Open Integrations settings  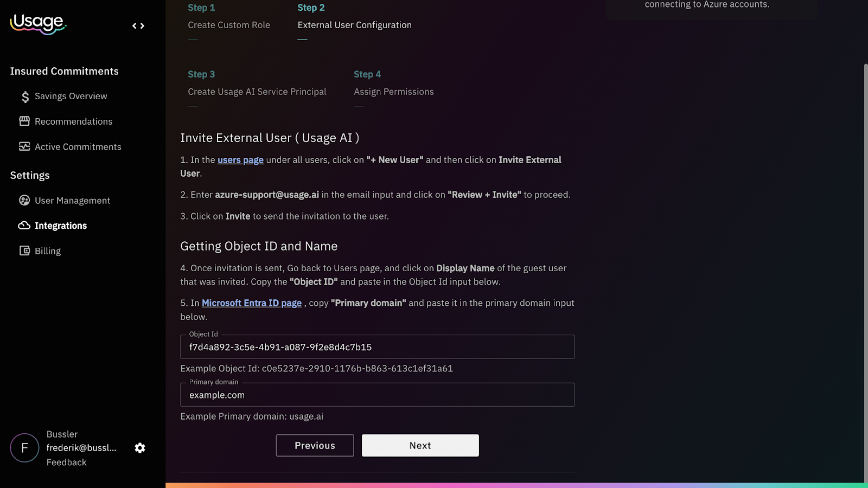click(61, 226)
